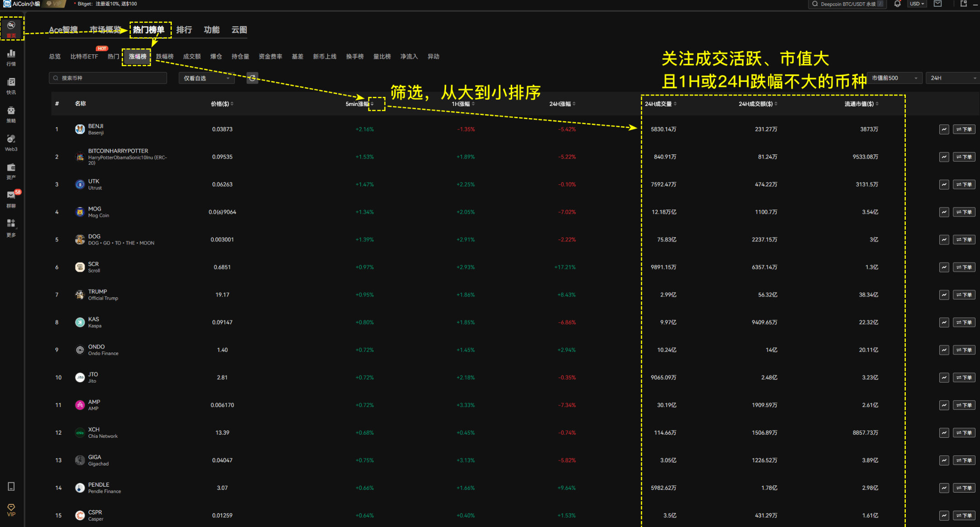
Task: Click the VIP diamond icon at sidebar bottom
Action: (x=11, y=510)
